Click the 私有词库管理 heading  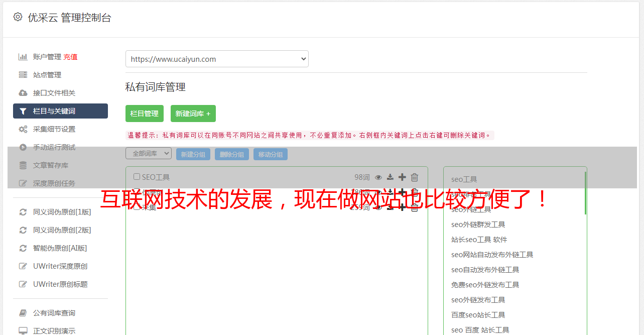pyautogui.click(x=156, y=87)
